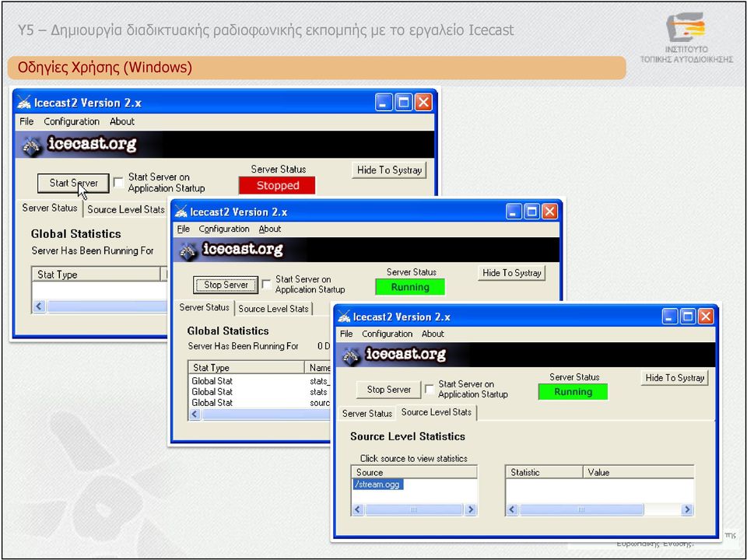Viewport: 747px width, 560px height.
Task: Open About menu in the Stopped window
Action: pos(122,121)
